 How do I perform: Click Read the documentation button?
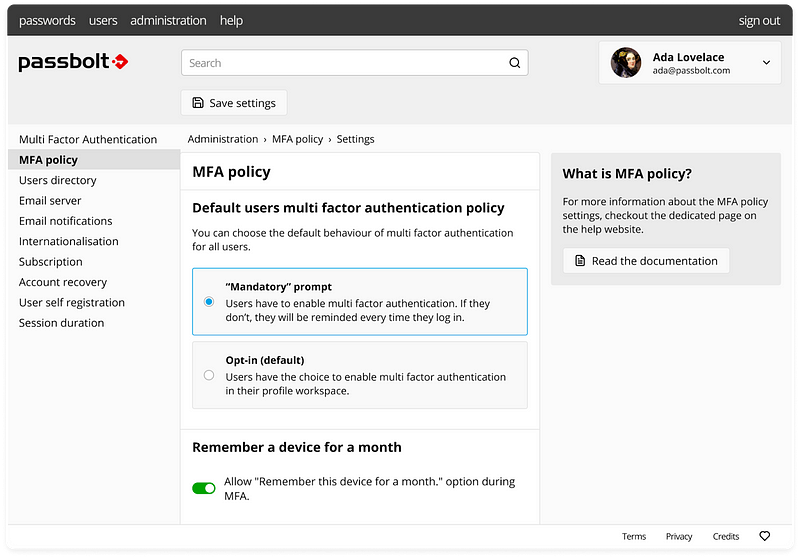click(646, 261)
